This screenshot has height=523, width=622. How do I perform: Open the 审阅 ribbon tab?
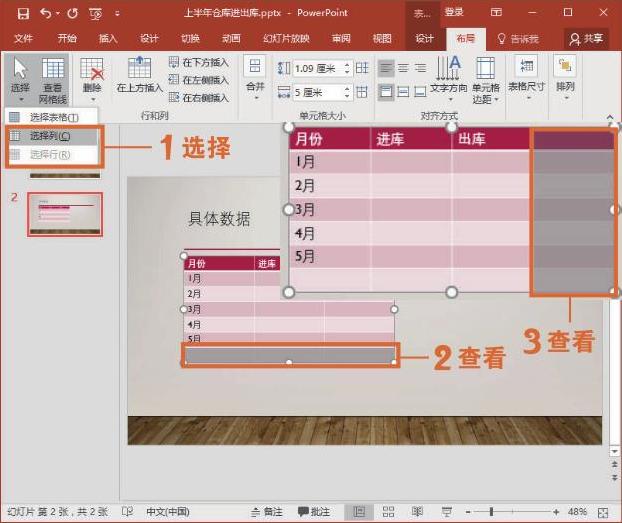pyautogui.click(x=341, y=38)
